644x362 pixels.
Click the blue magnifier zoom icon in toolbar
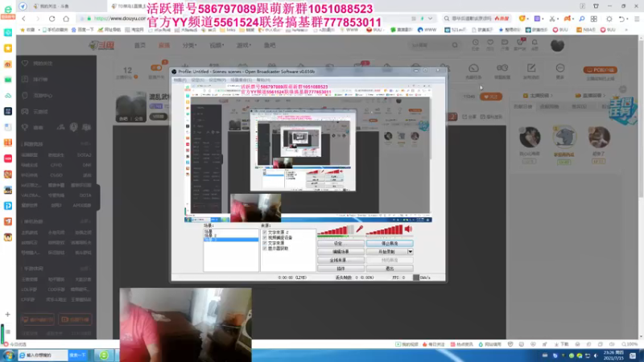click(x=582, y=19)
